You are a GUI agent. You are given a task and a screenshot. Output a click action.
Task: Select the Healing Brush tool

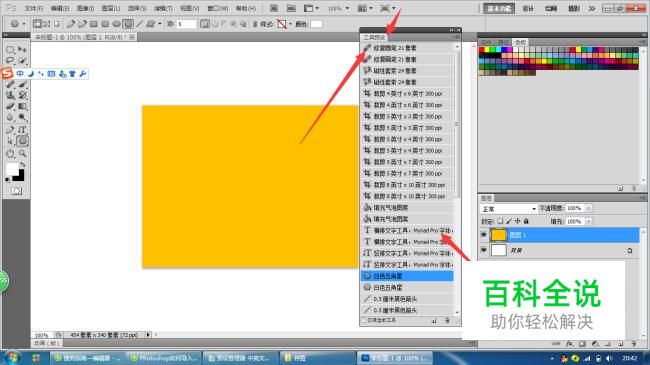tap(10, 84)
